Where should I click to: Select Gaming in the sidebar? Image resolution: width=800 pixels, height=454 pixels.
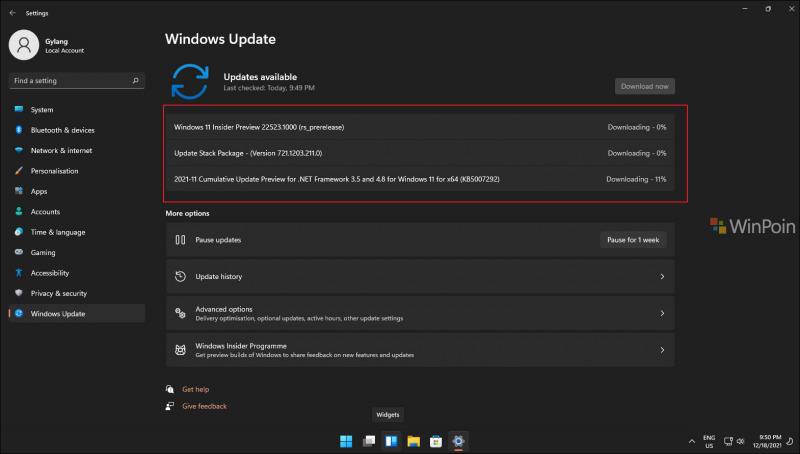[43, 252]
